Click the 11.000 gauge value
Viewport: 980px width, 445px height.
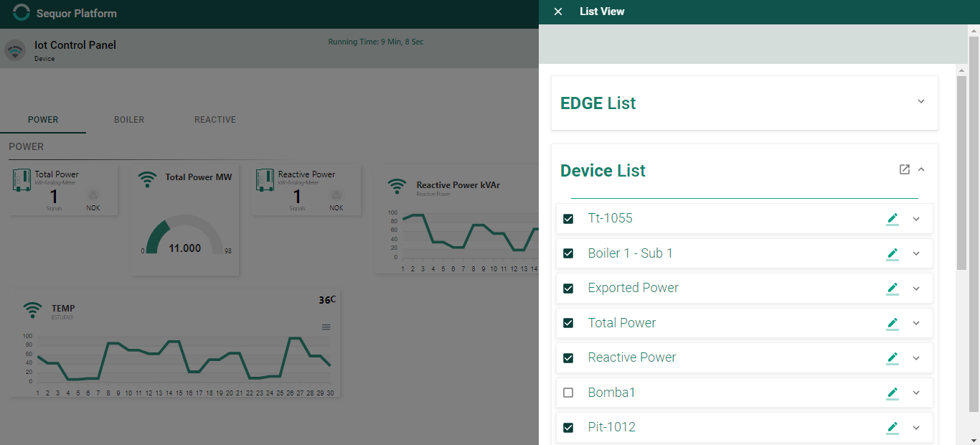[x=184, y=248]
